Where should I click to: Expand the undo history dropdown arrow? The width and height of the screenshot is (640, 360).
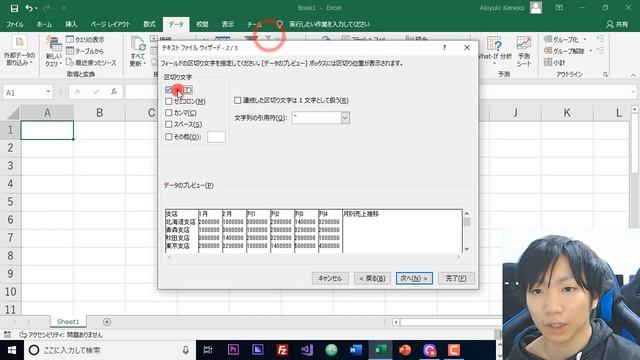[36, 8]
